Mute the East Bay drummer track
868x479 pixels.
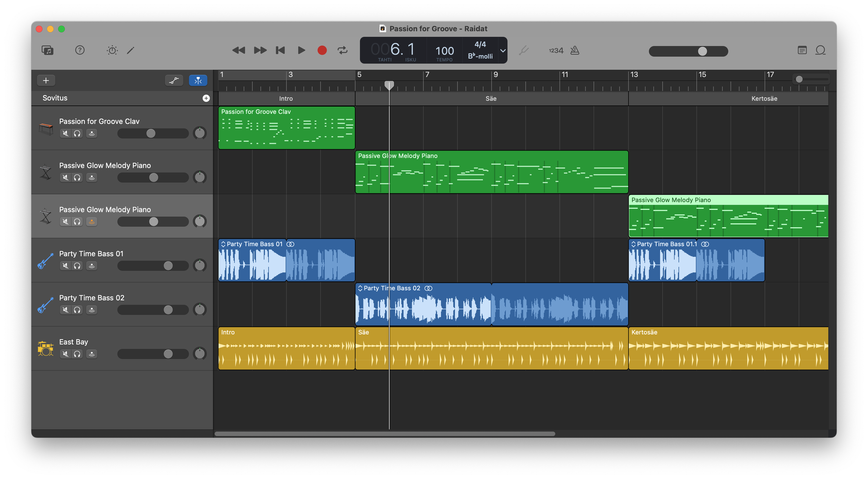tap(65, 354)
